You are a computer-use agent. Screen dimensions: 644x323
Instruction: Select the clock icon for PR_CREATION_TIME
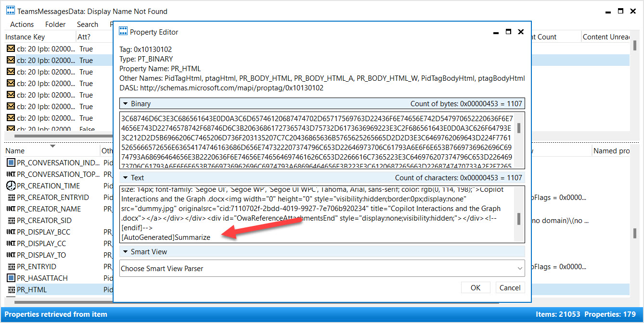11,186
